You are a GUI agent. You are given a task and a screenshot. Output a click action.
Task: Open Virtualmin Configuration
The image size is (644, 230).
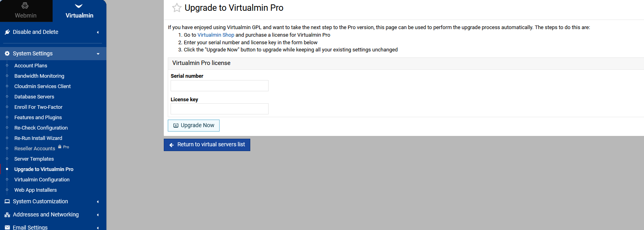point(42,179)
